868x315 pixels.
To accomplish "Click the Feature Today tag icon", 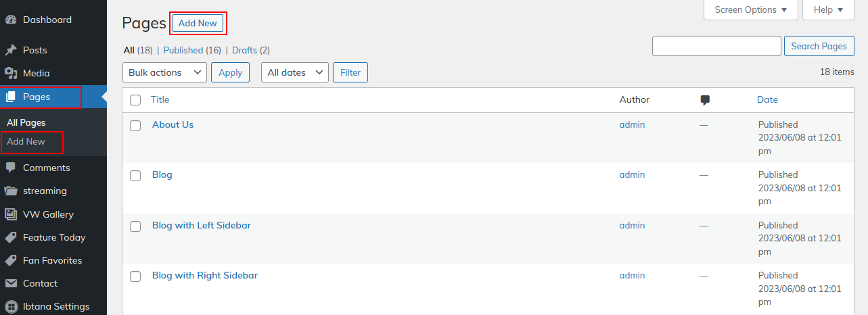I will [x=11, y=237].
